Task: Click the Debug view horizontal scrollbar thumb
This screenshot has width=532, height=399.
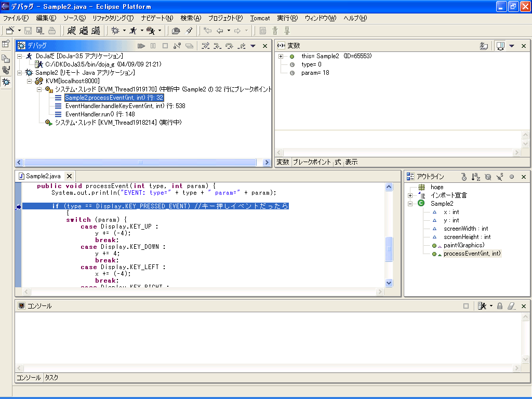Action: (140, 163)
